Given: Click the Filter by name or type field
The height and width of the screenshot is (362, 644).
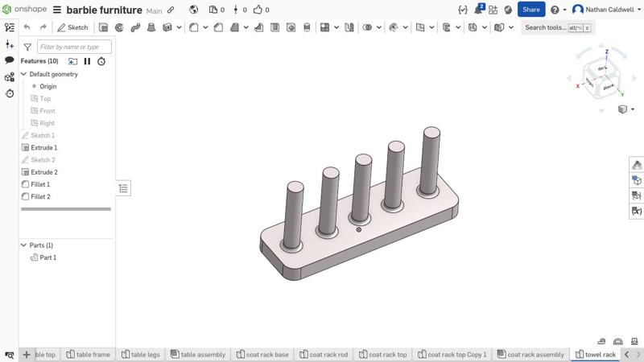Looking at the screenshot, I should [74, 47].
